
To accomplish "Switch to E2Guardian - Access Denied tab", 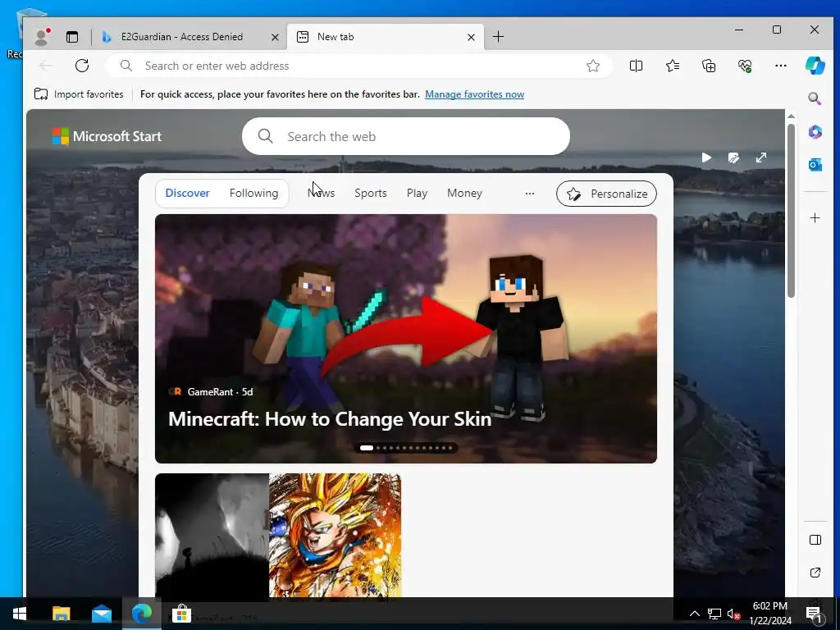I will (182, 36).
